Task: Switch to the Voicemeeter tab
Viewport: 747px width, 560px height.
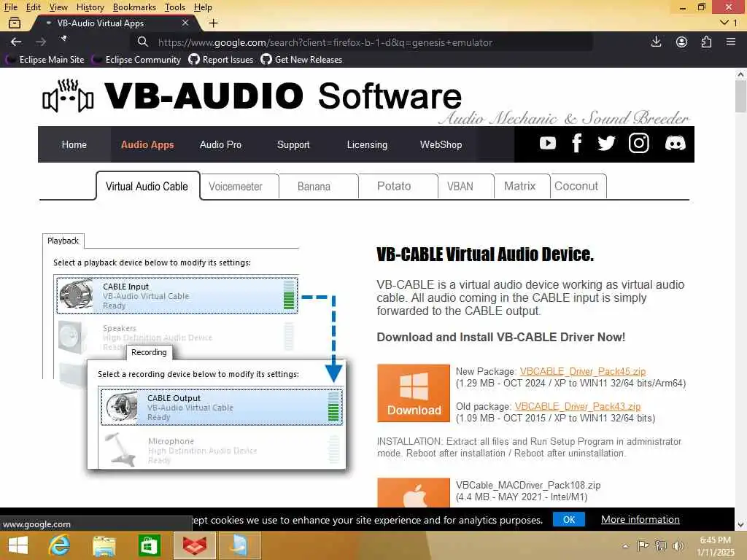Action: (236, 186)
